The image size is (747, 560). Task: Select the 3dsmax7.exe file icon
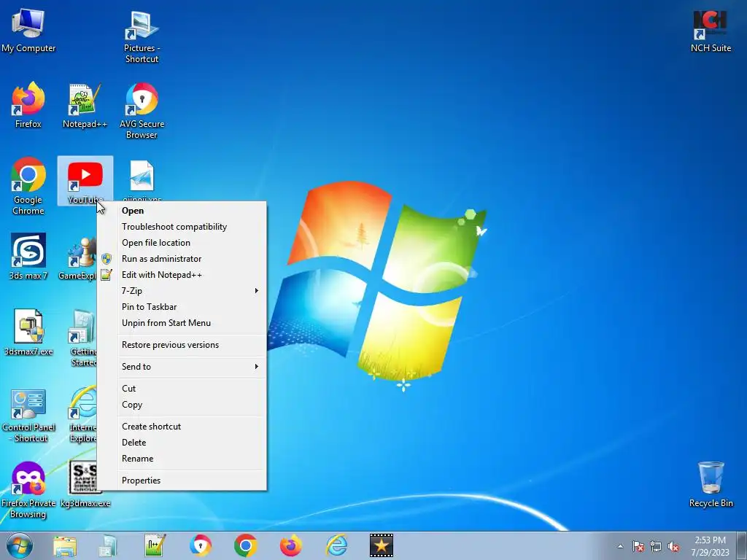(x=28, y=332)
